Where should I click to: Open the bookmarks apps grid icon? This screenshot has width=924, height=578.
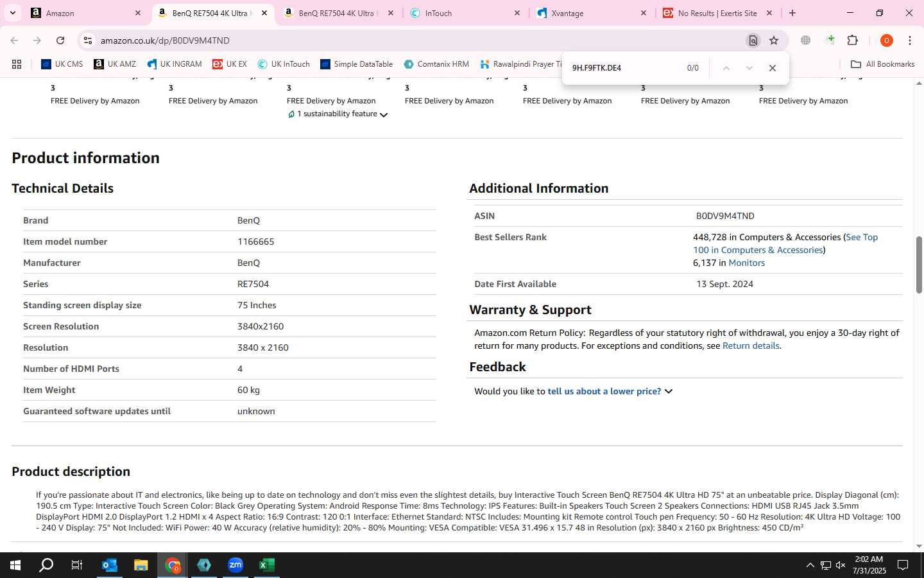[x=17, y=64]
